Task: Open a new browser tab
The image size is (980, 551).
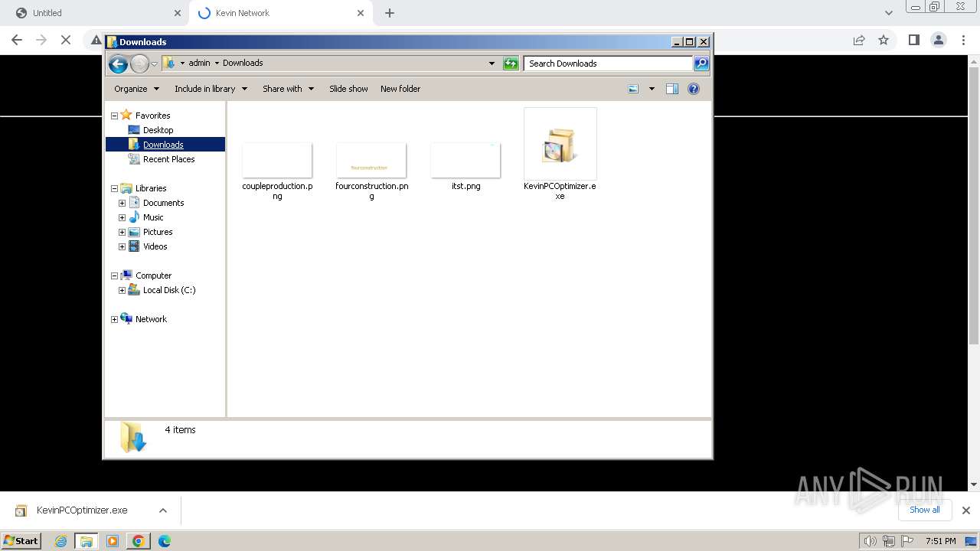Action: pos(390,13)
